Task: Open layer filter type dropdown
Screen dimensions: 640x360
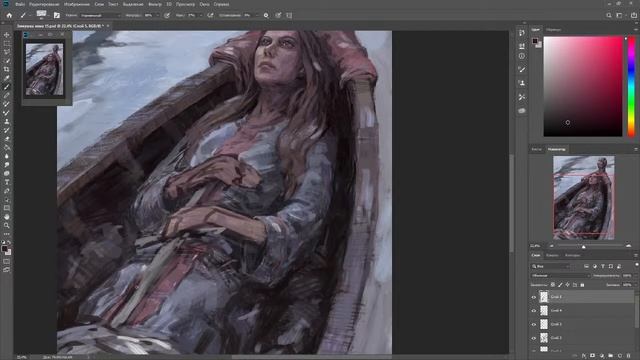Action: [x=551, y=266]
